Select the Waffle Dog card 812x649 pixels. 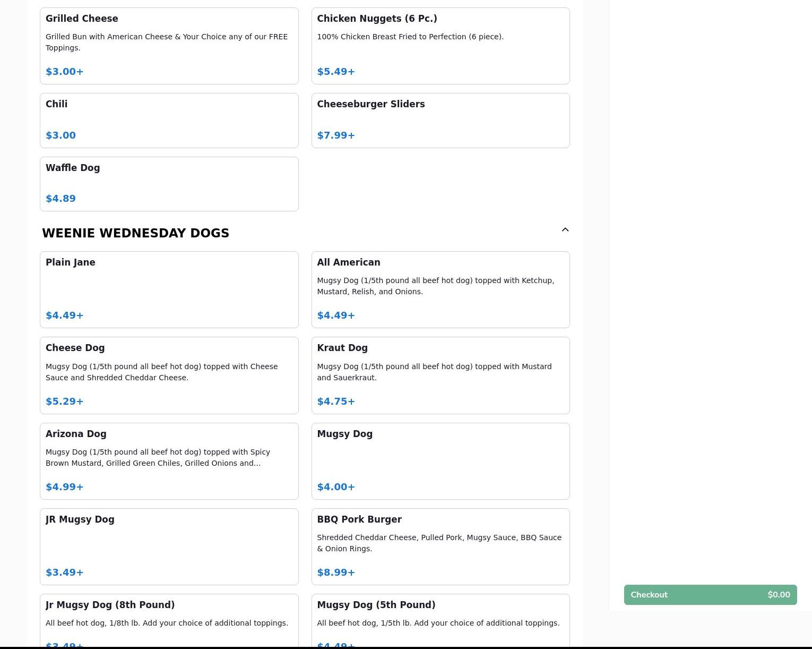pyautogui.click(x=169, y=184)
